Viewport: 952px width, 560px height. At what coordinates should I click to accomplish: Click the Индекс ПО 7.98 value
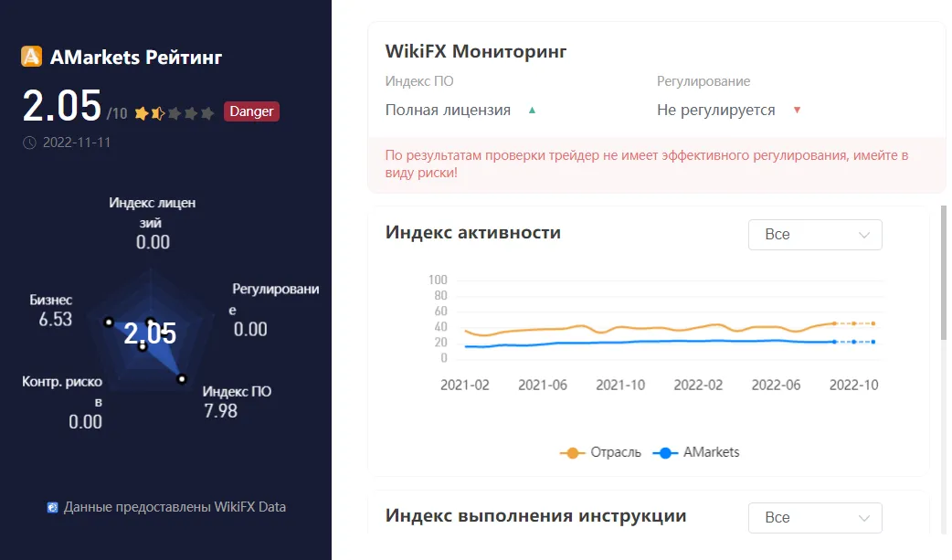coord(220,410)
